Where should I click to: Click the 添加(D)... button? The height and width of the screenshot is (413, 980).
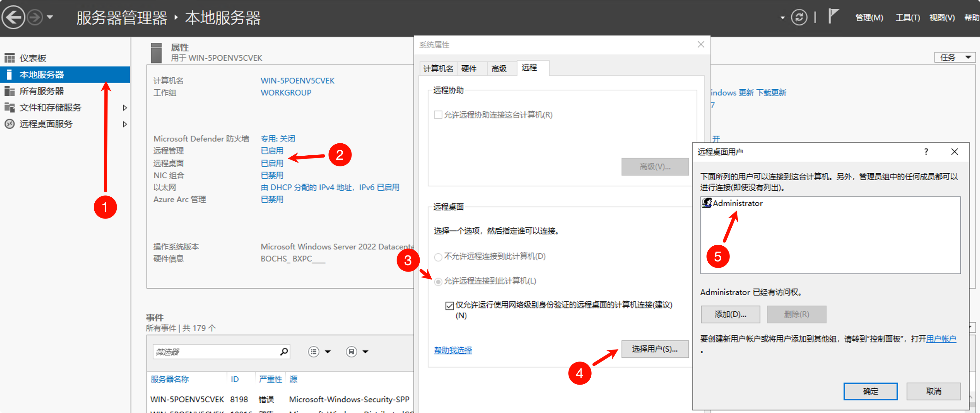click(x=730, y=314)
